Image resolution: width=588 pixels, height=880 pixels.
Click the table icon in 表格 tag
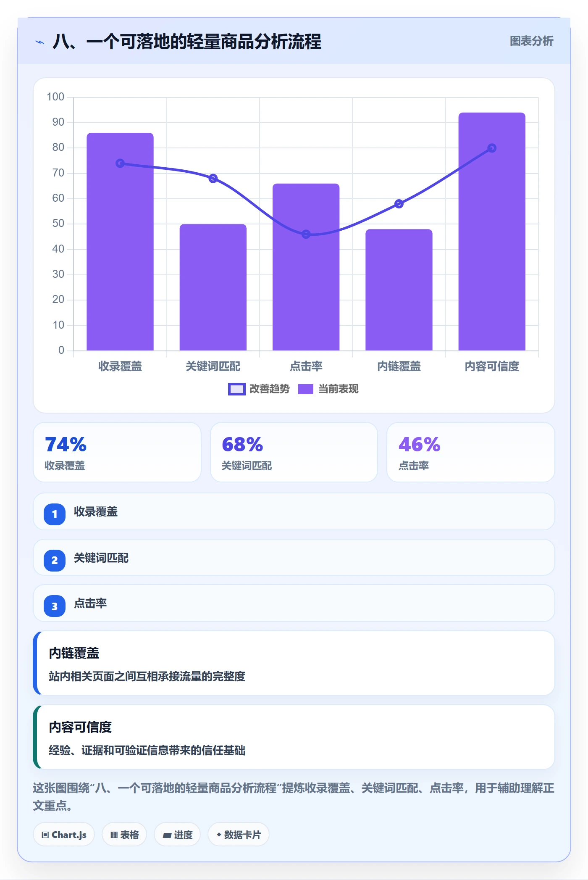[114, 835]
